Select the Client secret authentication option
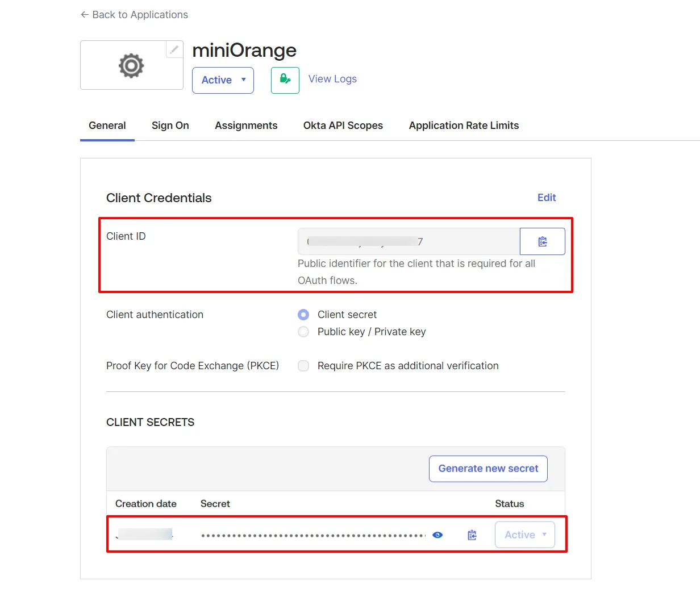The height and width of the screenshot is (593, 700). coord(303,314)
